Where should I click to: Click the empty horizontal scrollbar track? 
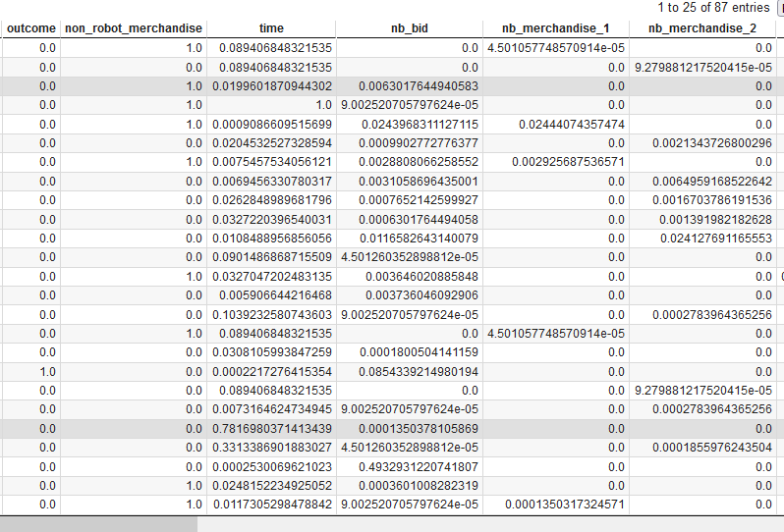(x=491, y=524)
